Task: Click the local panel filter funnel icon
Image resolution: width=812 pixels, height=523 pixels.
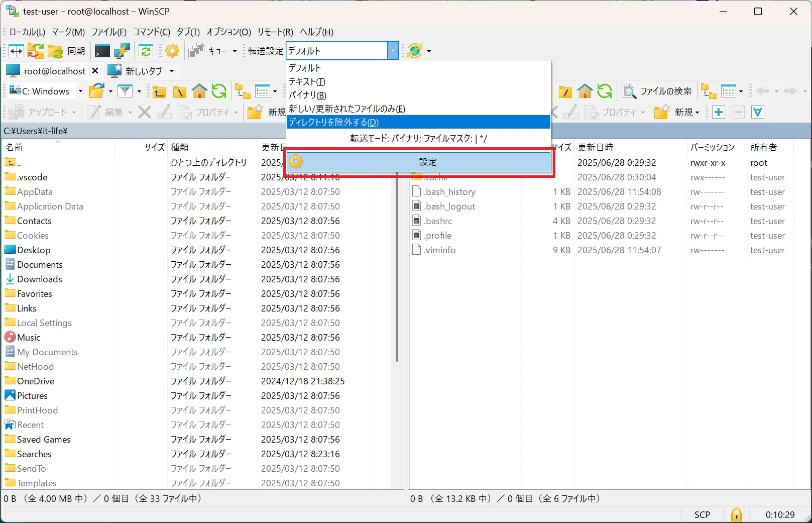Action: coord(125,91)
